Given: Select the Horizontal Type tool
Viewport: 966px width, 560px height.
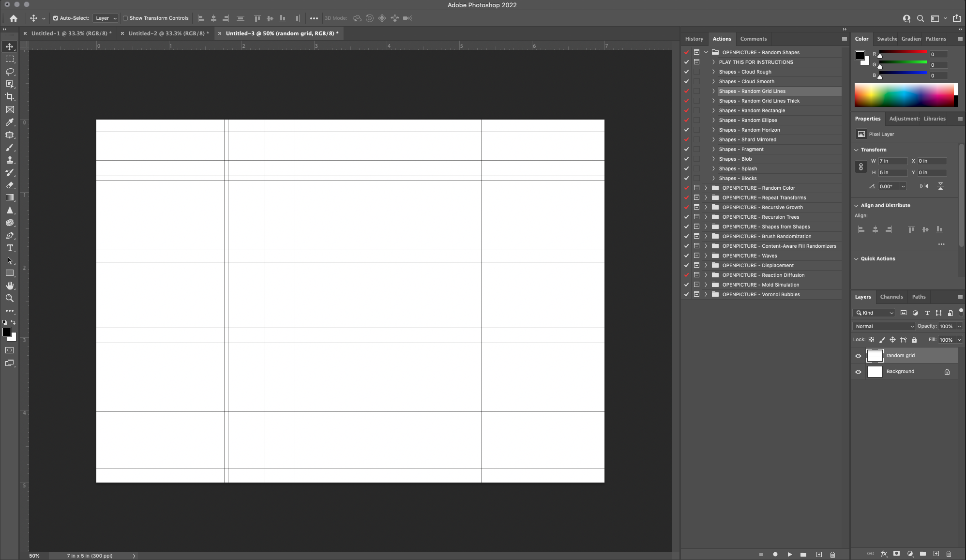Looking at the screenshot, I should click(10, 248).
